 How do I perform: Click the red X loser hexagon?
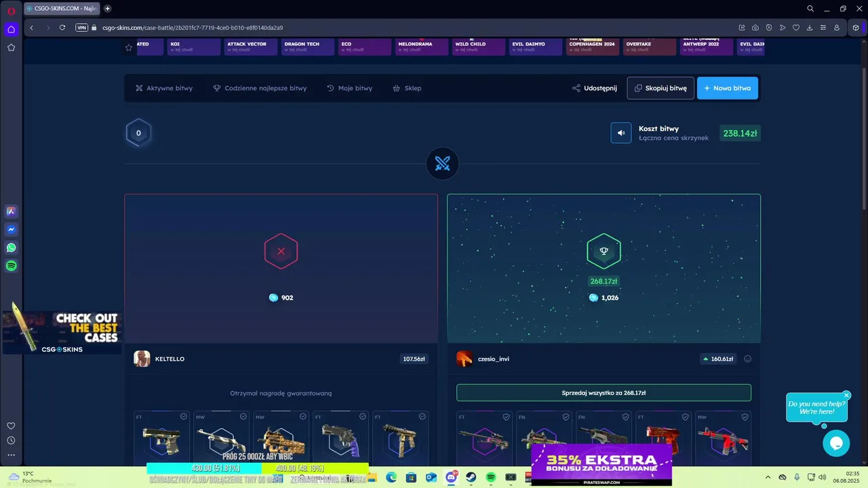pos(281,251)
